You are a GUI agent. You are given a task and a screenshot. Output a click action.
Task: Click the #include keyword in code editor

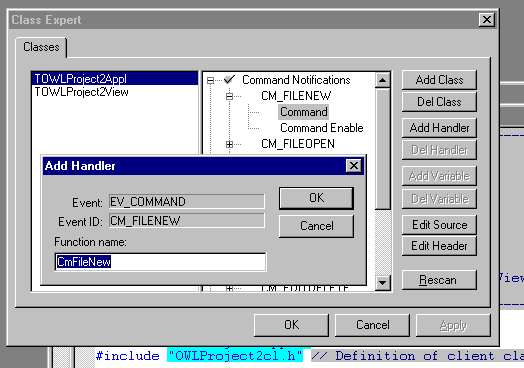pos(127,356)
